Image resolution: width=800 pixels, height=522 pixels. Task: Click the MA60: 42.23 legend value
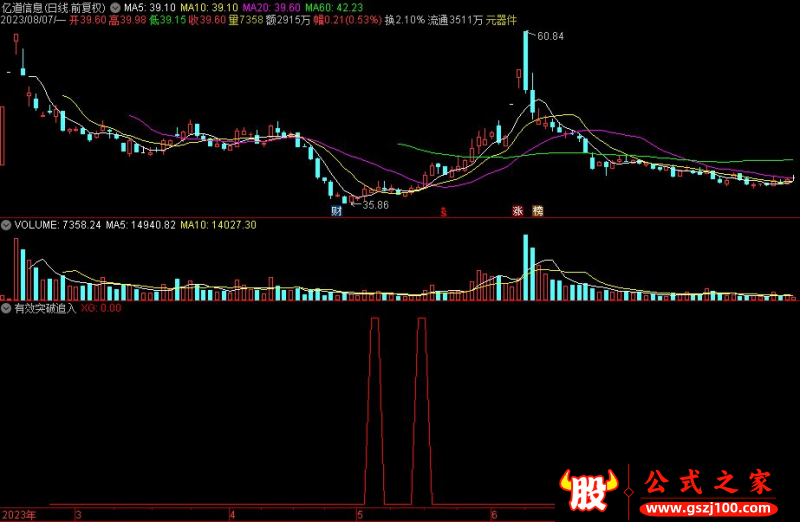click(x=334, y=8)
